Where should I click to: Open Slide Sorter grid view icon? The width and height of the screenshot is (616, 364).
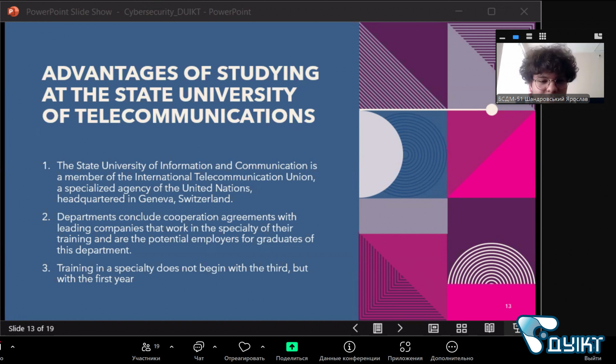461,328
